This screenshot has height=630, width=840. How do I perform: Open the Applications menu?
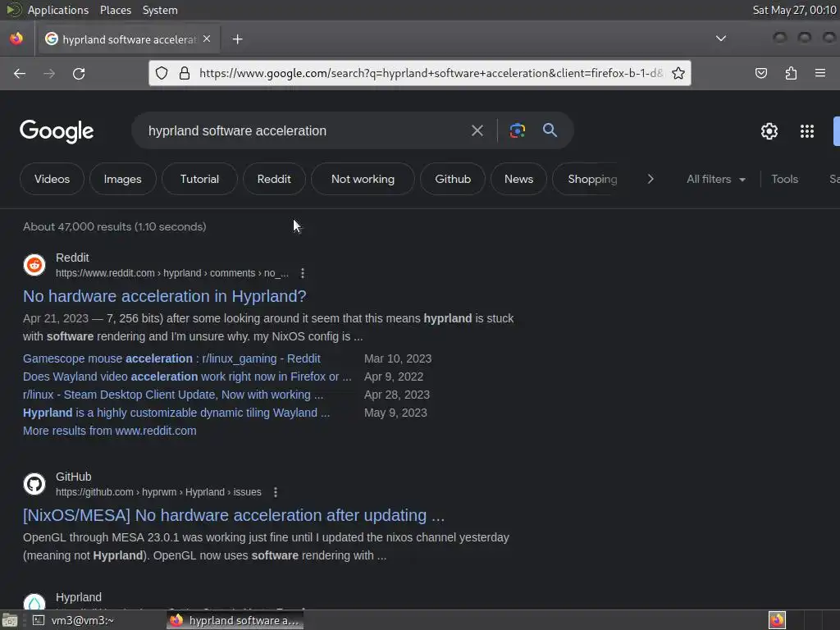click(x=58, y=10)
